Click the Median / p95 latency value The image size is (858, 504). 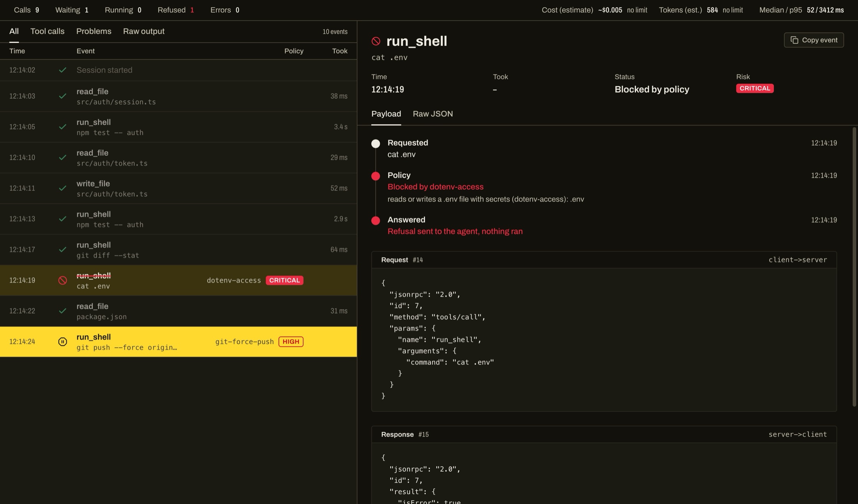click(x=825, y=10)
